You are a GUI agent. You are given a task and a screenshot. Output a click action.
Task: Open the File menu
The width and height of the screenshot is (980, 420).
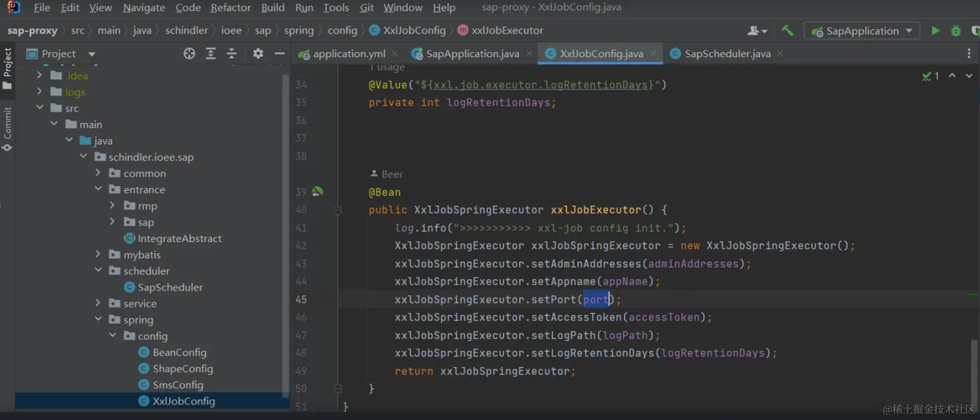42,8
